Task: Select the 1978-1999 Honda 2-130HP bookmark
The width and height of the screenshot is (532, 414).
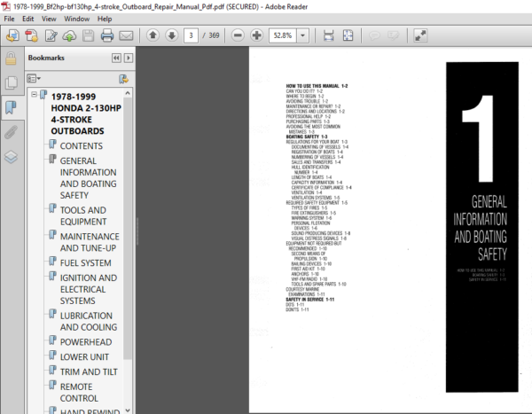Action: 86,113
